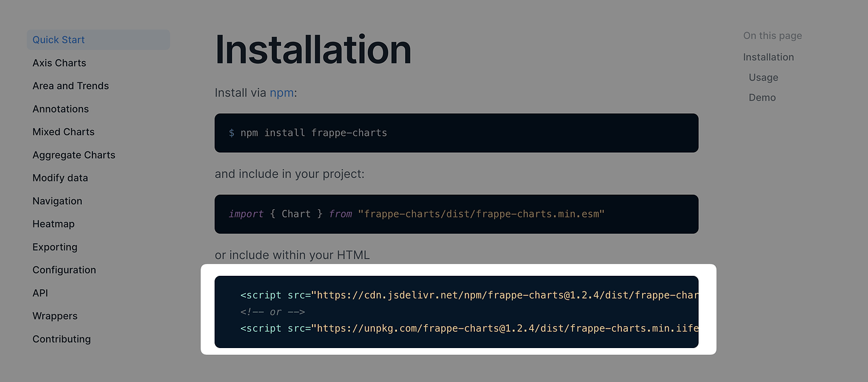This screenshot has height=382, width=868.
Task: Jump to Installation via page outline
Action: (768, 57)
